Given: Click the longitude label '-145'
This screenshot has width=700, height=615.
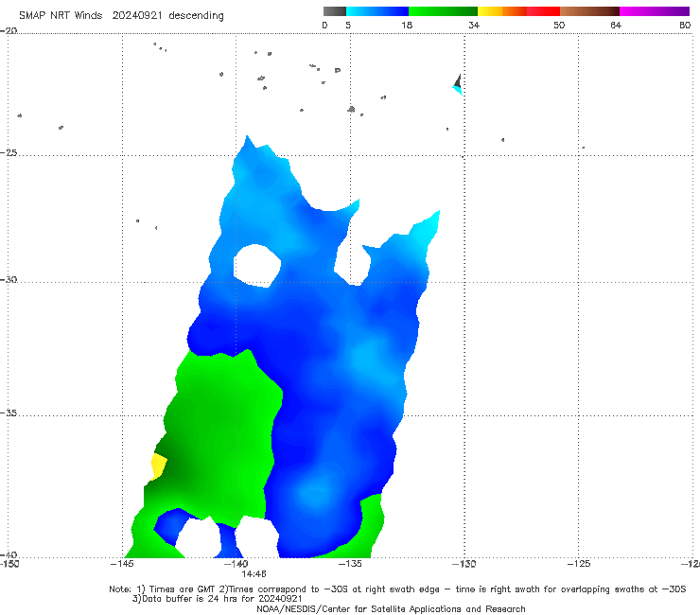Looking at the screenshot, I should tap(122, 564).
